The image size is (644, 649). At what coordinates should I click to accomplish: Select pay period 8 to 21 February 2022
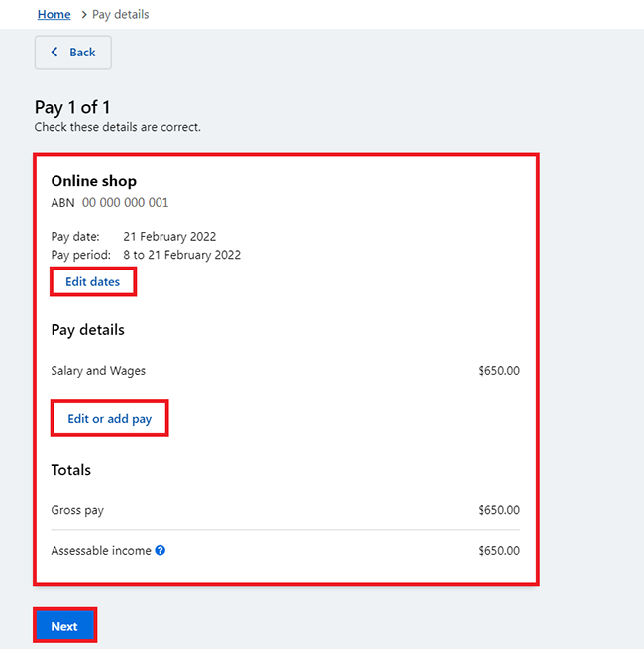click(x=181, y=255)
